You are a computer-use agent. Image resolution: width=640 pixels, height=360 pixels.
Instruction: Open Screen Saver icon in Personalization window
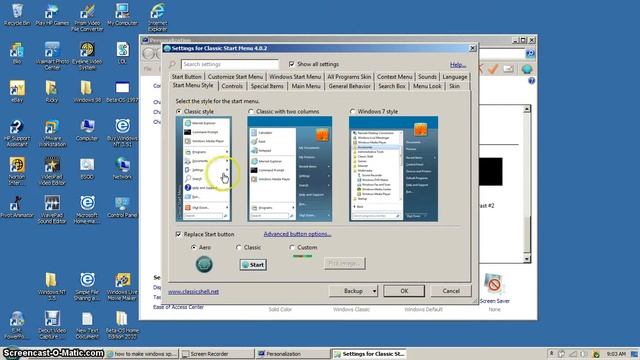click(x=494, y=288)
